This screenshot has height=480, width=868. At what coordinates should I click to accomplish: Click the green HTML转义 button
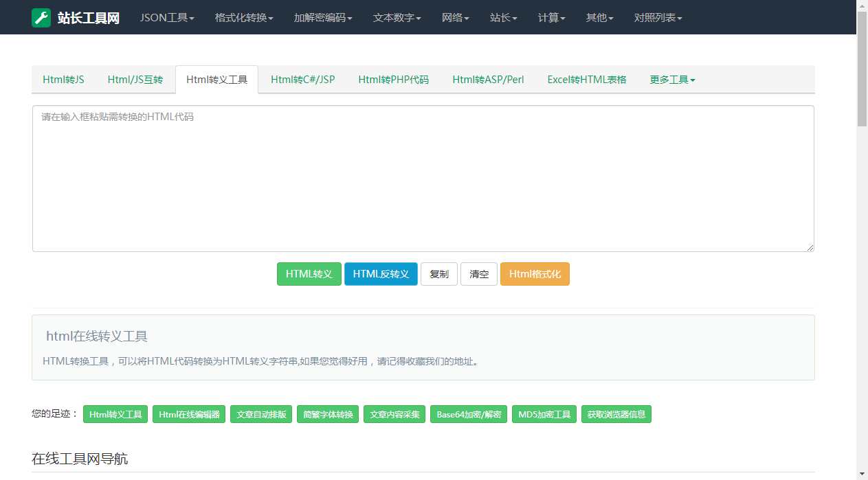[x=309, y=273]
